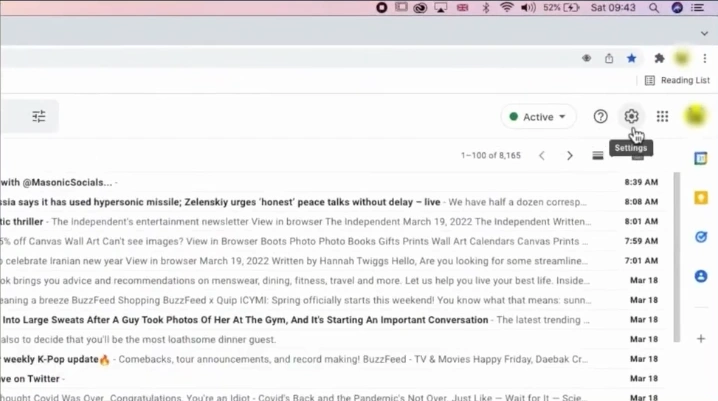This screenshot has width=718, height=401.
Task: Open Chrome three-dot menu
Action: point(705,58)
